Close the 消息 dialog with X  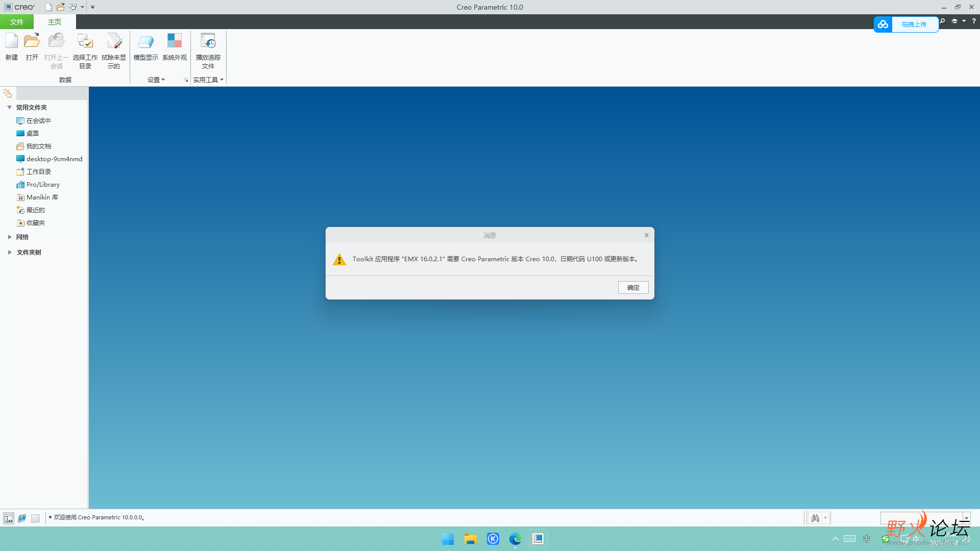click(x=646, y=235)
